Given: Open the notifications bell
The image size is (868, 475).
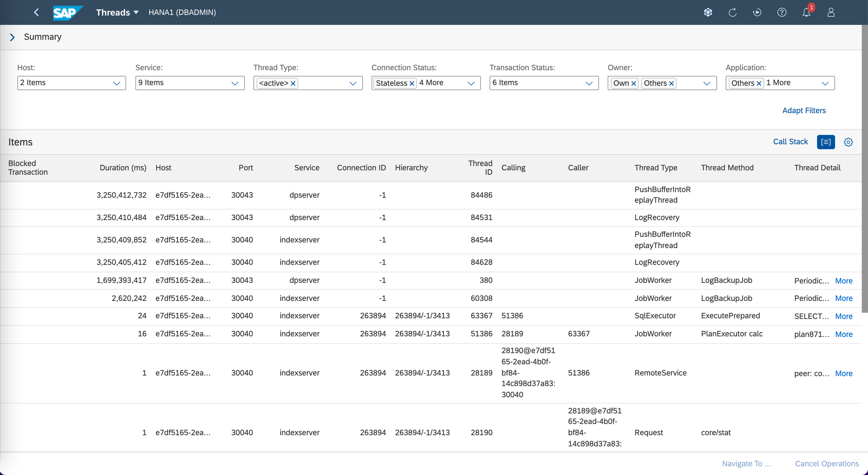Looking at the screenshot, I should (x=806, y=12).
